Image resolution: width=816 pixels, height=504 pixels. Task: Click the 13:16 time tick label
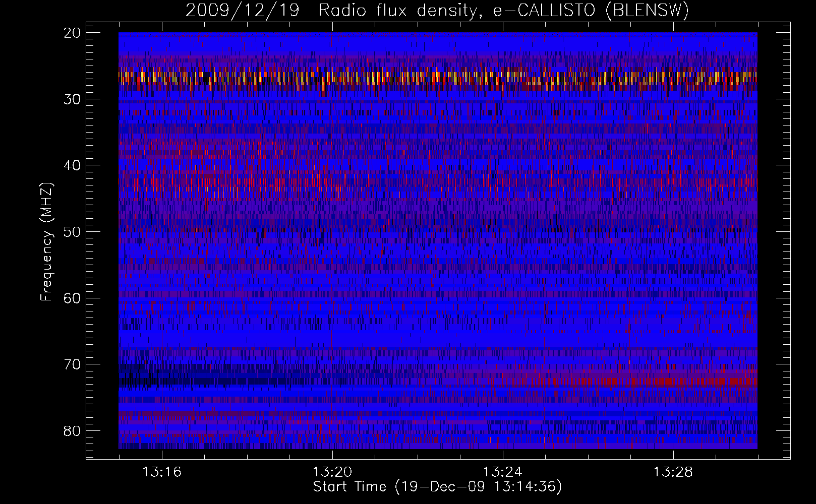tap(162, 472)
